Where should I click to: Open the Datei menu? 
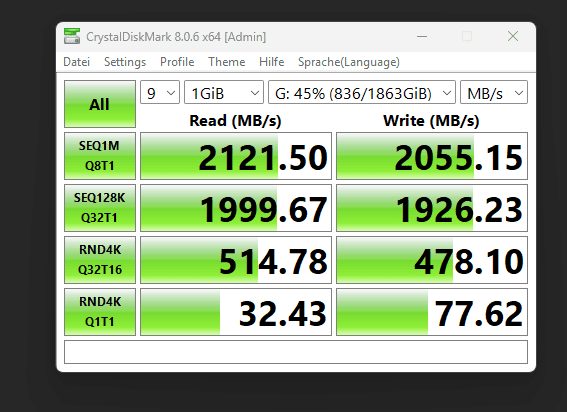click(x=76, y=62)
